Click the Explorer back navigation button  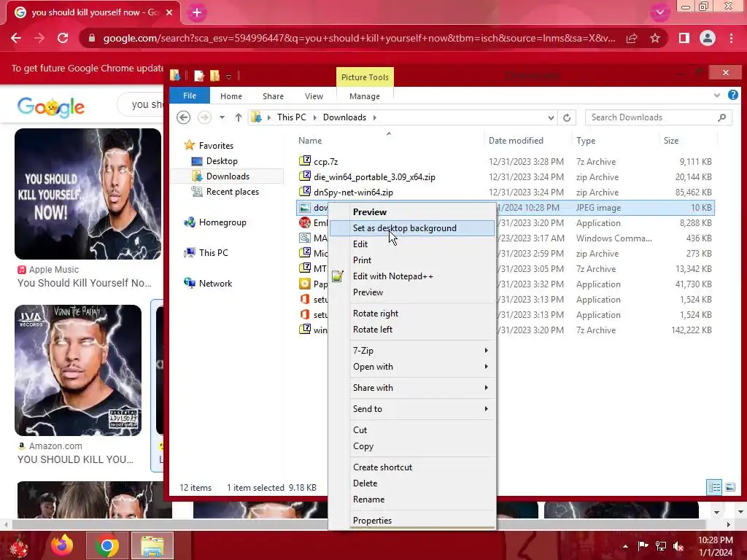click(183, 117)
